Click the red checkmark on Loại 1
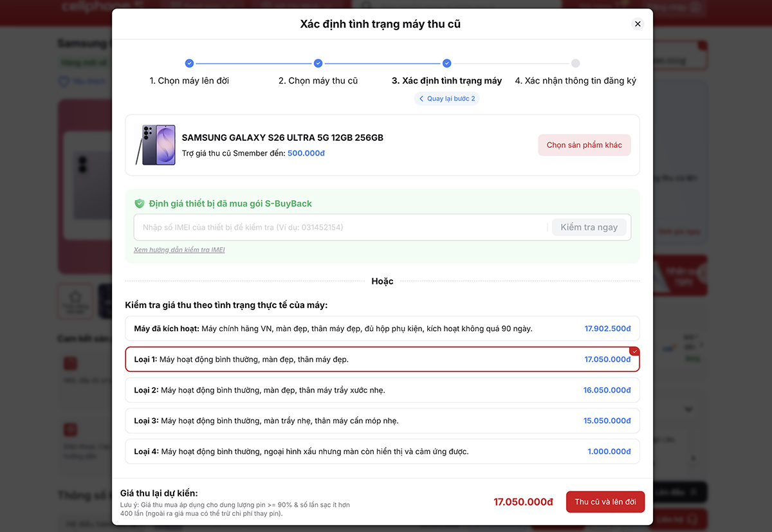This screenshot has width=772, height=532. coord(635,351)
